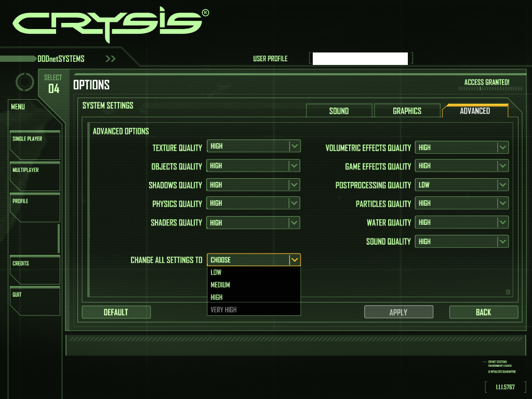Click the Advanced Options heading
This screenshot has width=532, height=399.
coord(121,131)
